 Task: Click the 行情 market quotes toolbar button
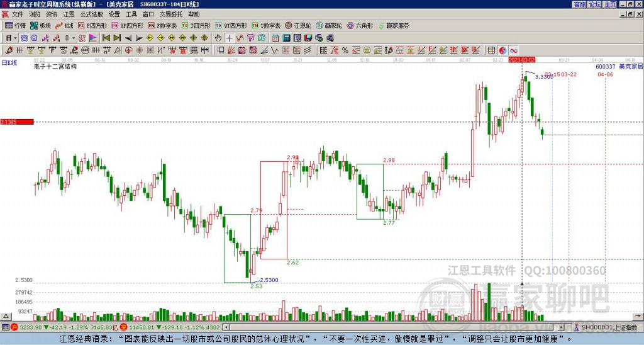point(16,25)
